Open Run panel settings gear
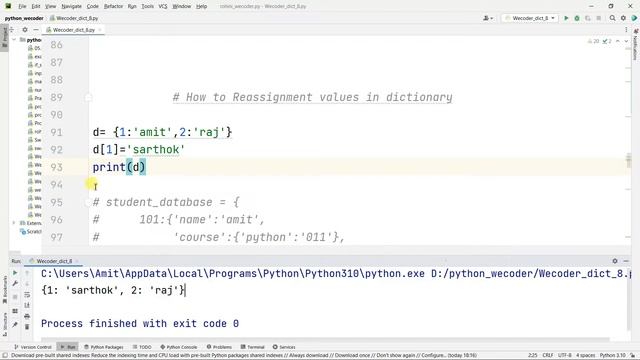Screen dimensions: 640x360 pos(615,261)
